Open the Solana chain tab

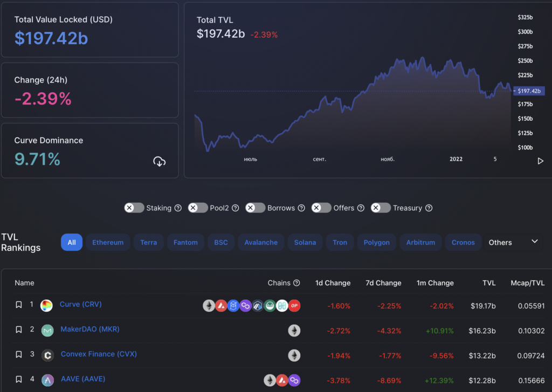[305, 242]
